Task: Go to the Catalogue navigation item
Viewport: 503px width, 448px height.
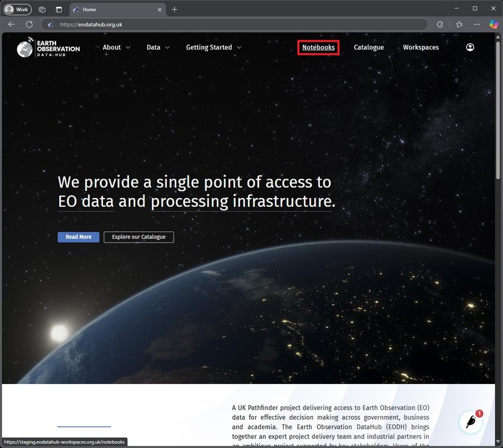Action: [368, 47]
